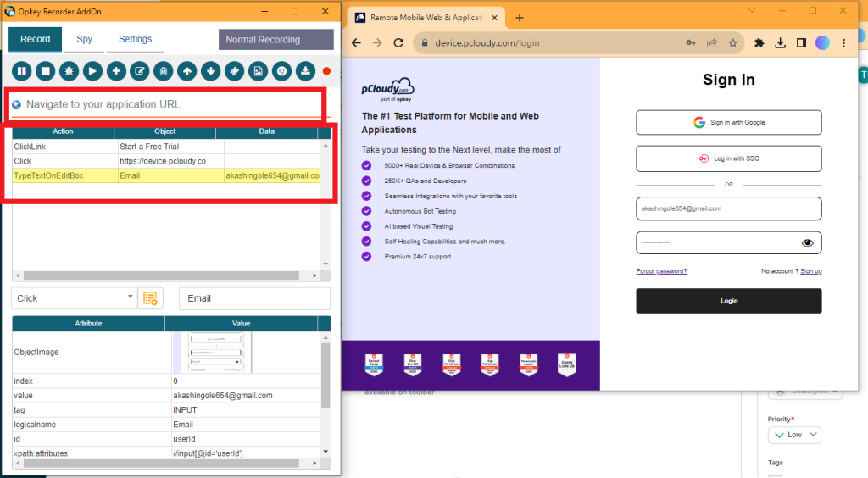Click Sign in with Google button
Screen dimensions: 868x478
[728, 122]
